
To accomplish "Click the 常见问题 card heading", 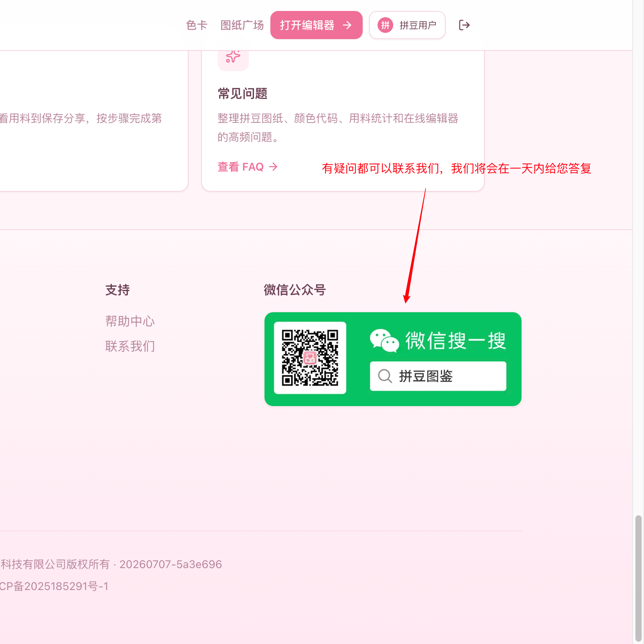I will (243, 94).
